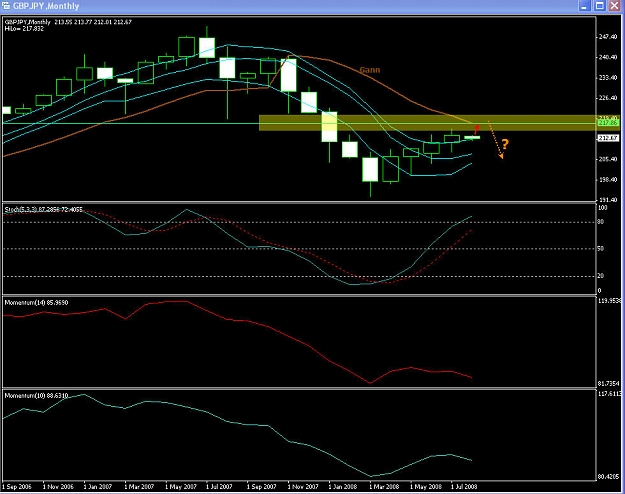The width and height of the screenshot is (625, 494).
Task: Select the 'Momentum(10) 88.6310' indicator label
Action: tap(36, 396)
